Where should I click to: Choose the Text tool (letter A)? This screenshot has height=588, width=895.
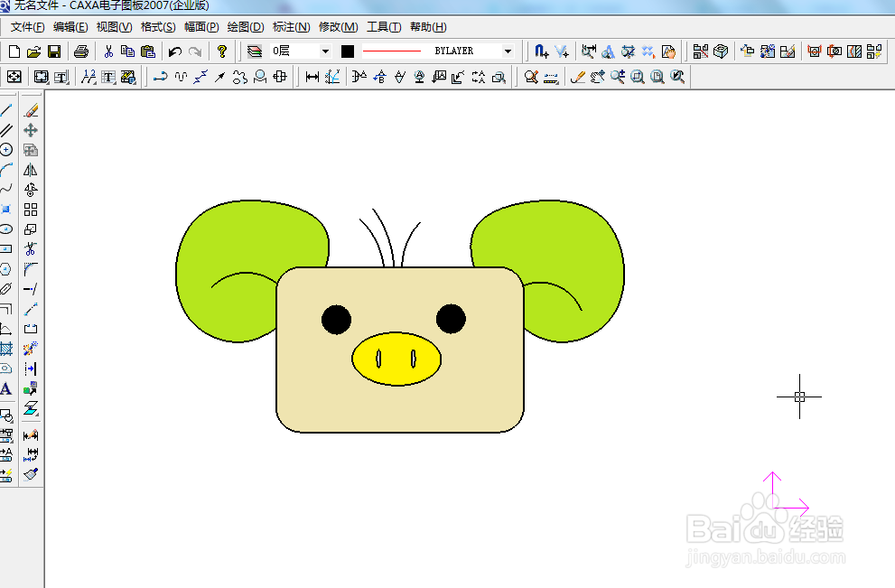tap(6, 389)
